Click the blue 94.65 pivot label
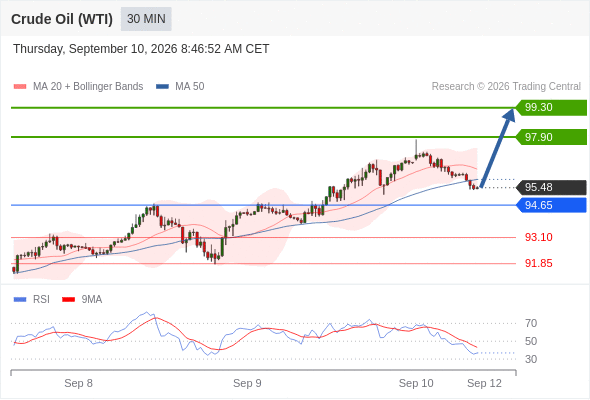The width and height of the screenshot is (590, 400). click(x=551, y=205)
